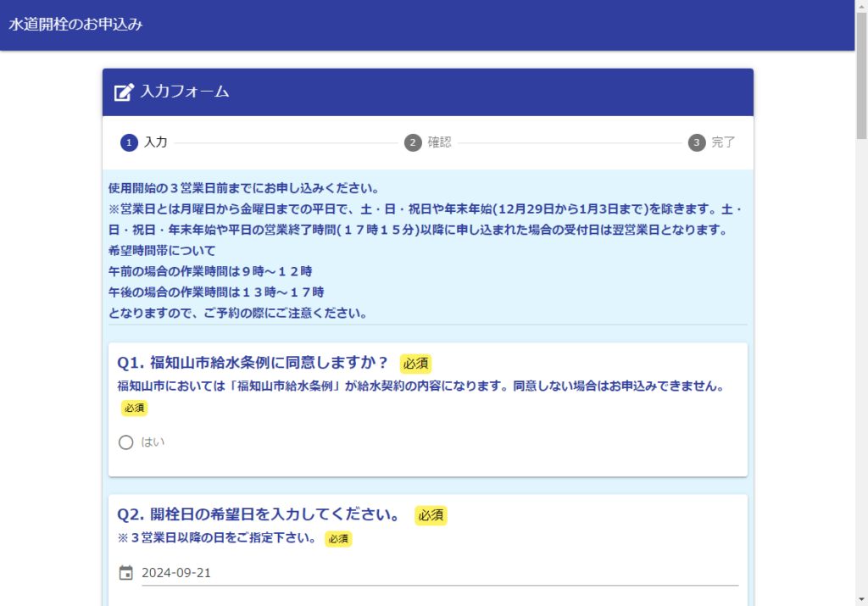Click the step 1 circle for 入力
This screenshot has width=868, height=606.
coord(129,142)
